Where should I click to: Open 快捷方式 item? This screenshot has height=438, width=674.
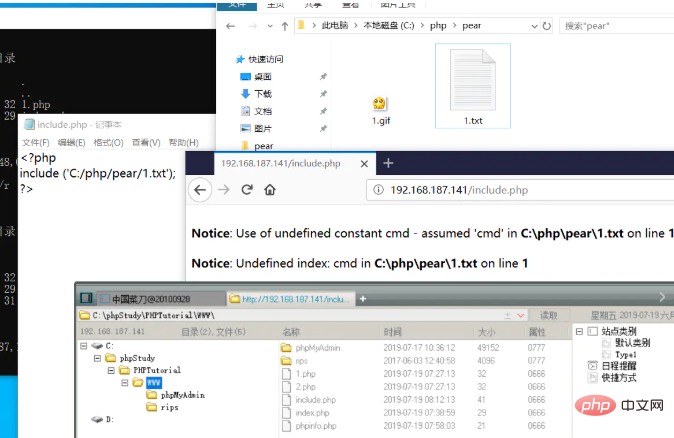[x=619, y=378]
